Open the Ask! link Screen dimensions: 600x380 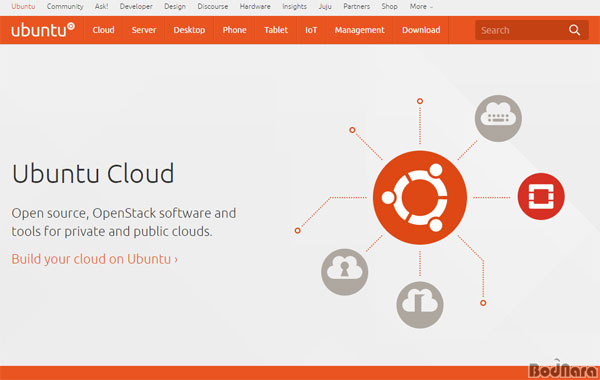(101, 7)
